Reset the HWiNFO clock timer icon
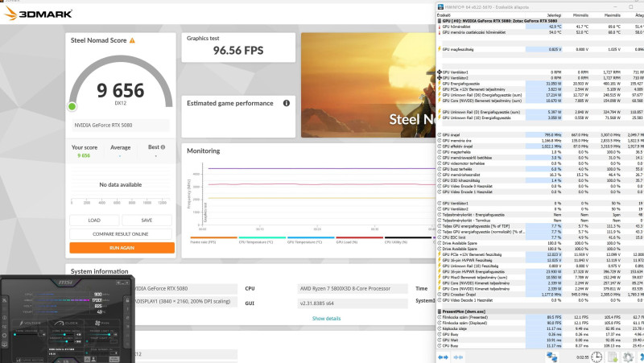 [x=597, y=357]
